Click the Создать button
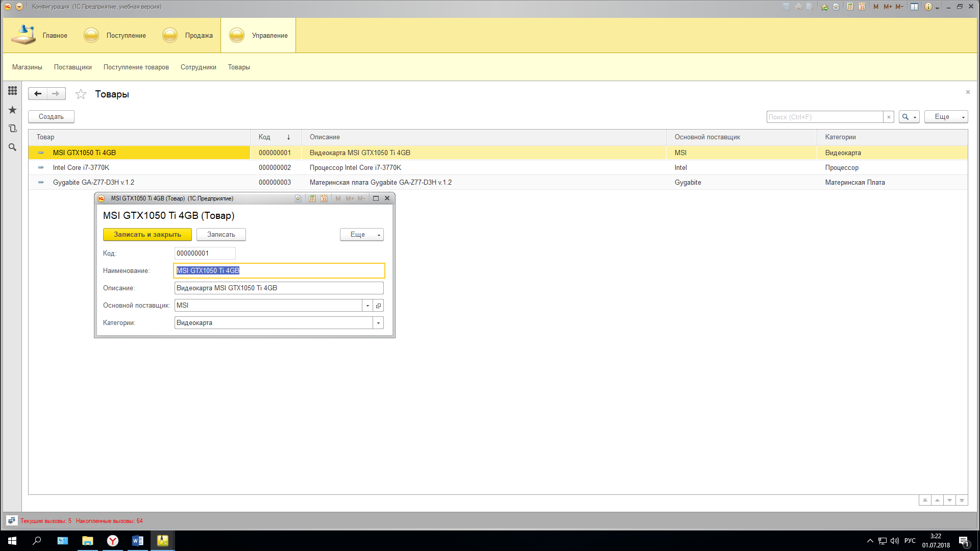This screenshot has height=551, width=980. tap(51, 117)
